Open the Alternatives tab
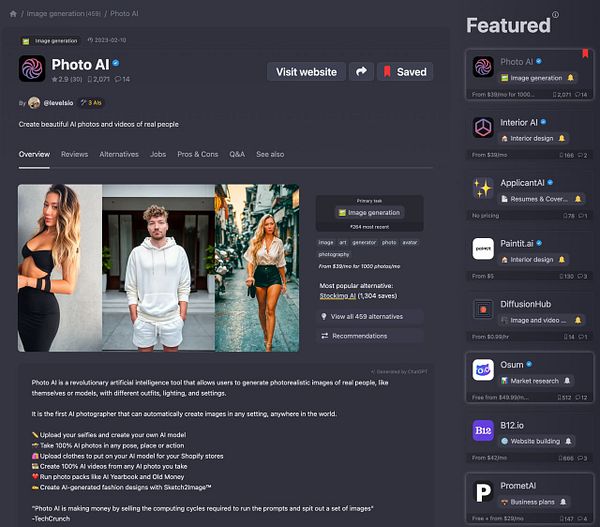 click(119, 154)
